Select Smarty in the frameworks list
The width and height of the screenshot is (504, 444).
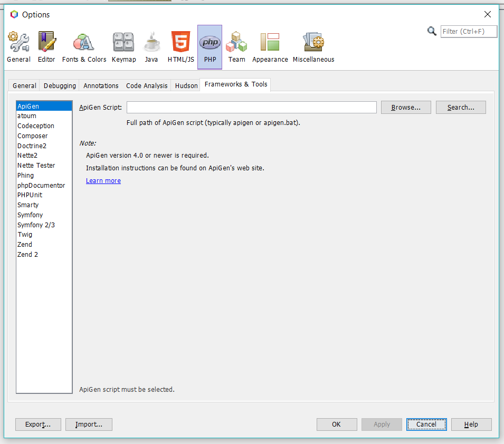(44, 205)
